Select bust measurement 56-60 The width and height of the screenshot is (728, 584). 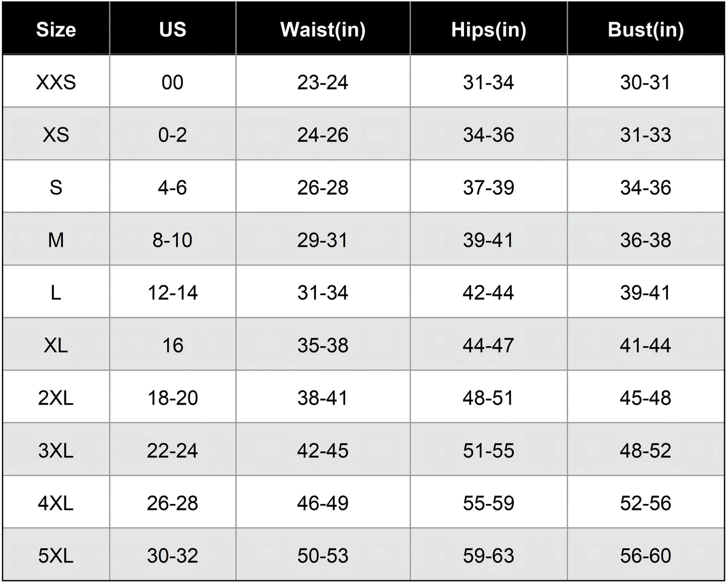coord(646,555)
